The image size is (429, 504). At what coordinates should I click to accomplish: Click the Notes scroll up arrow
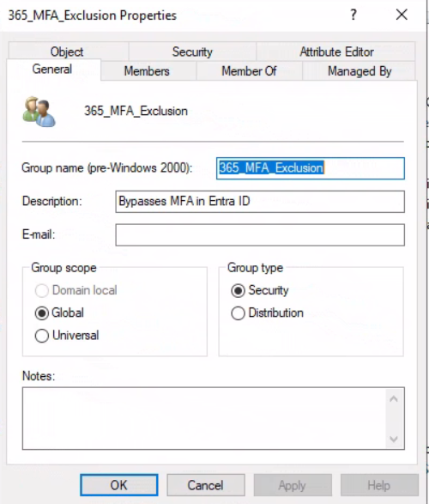pos(394,399)
